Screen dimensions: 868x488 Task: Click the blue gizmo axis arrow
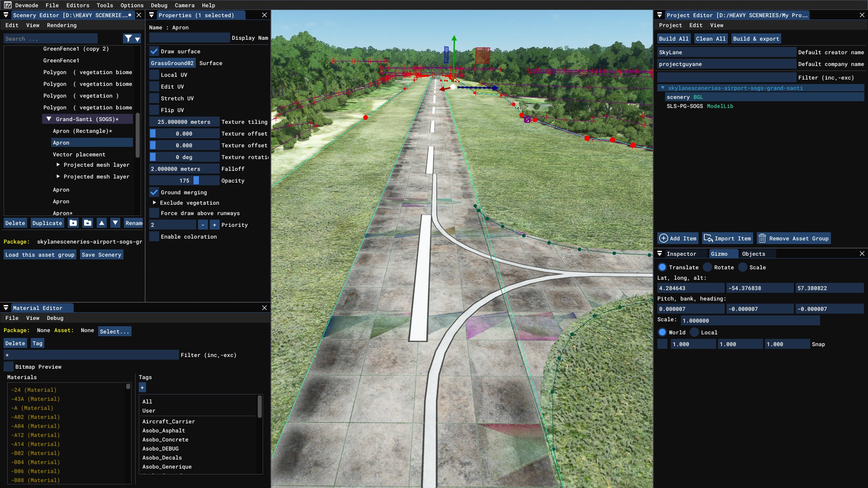point(495,88)
